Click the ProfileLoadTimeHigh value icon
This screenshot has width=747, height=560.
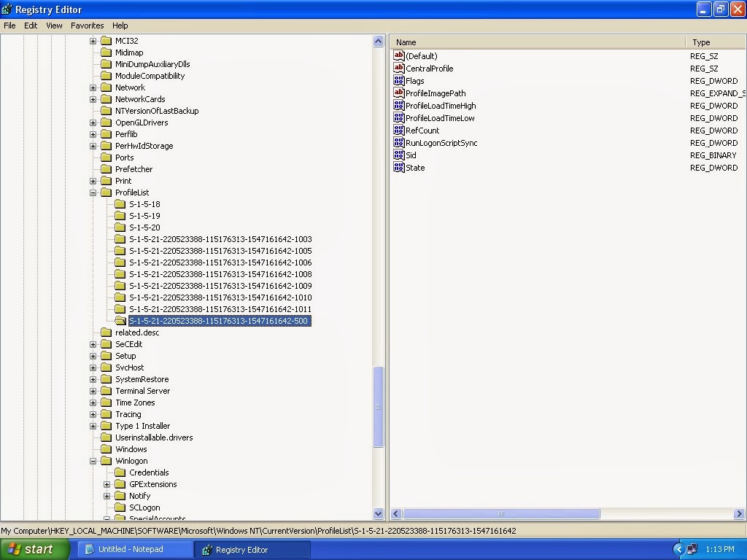point(399,105)
